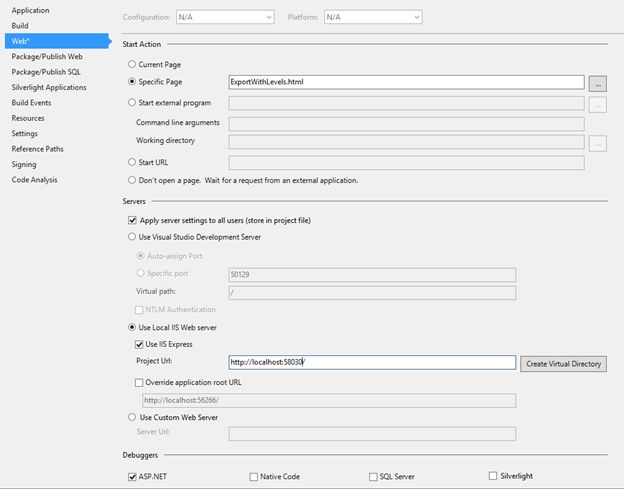The height and width of the screenshot is (489, 624).
Task: Click the Specific Page text field
Action: (x=406, y=82)
